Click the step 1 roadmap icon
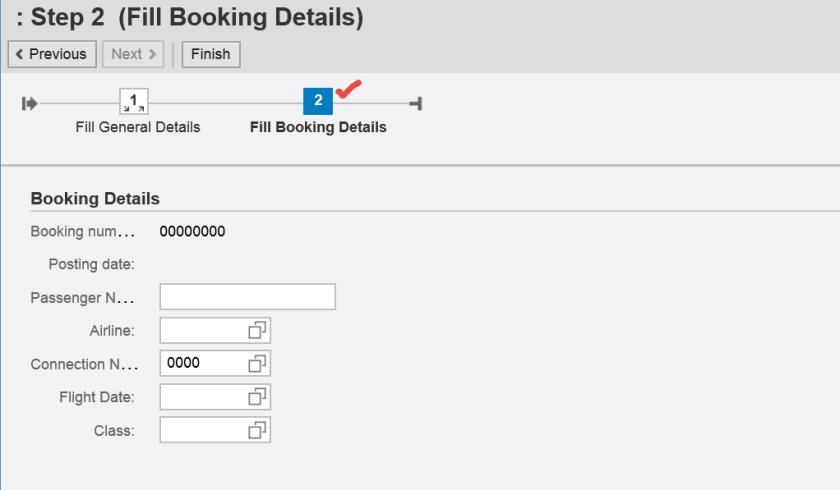This screenshot has height=490, width=840. [x=133, y=101]
